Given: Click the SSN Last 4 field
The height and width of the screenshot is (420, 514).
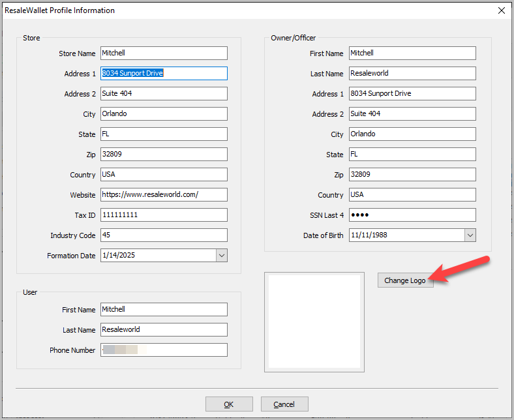Looking at the screenshot, I should pos(412,215).
